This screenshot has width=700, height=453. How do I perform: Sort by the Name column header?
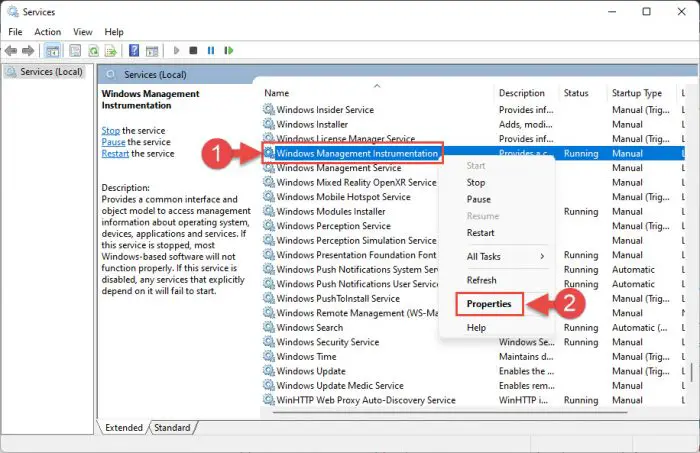378,93
